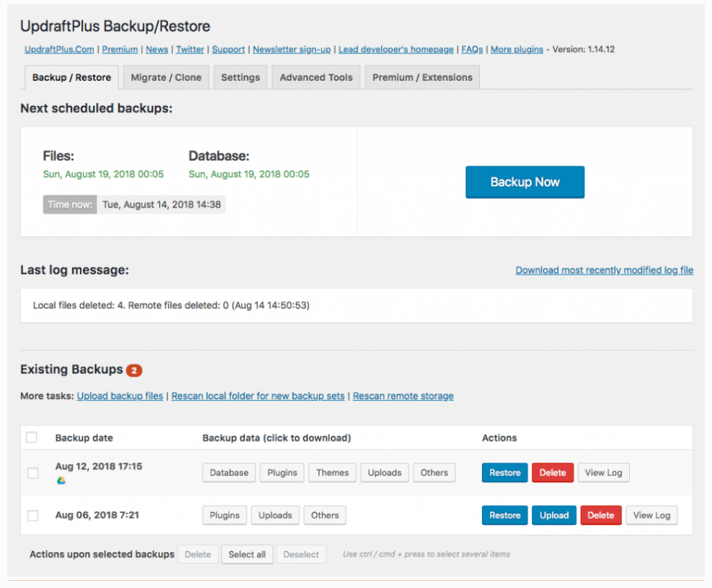
Task: Open the Premium / Extensions tab
Action: pos(422,78)
